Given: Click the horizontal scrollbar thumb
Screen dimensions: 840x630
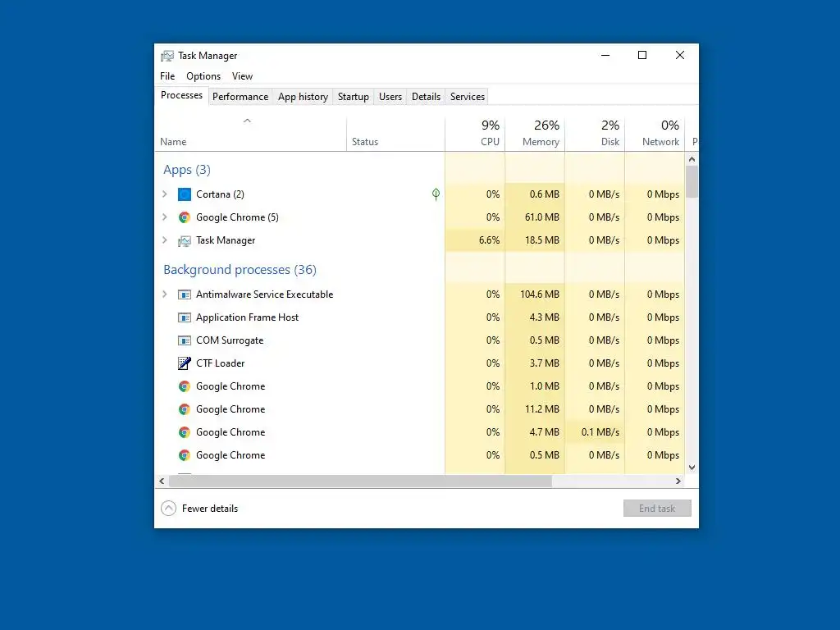Looking at the screenshot, I should coord(361,481).
